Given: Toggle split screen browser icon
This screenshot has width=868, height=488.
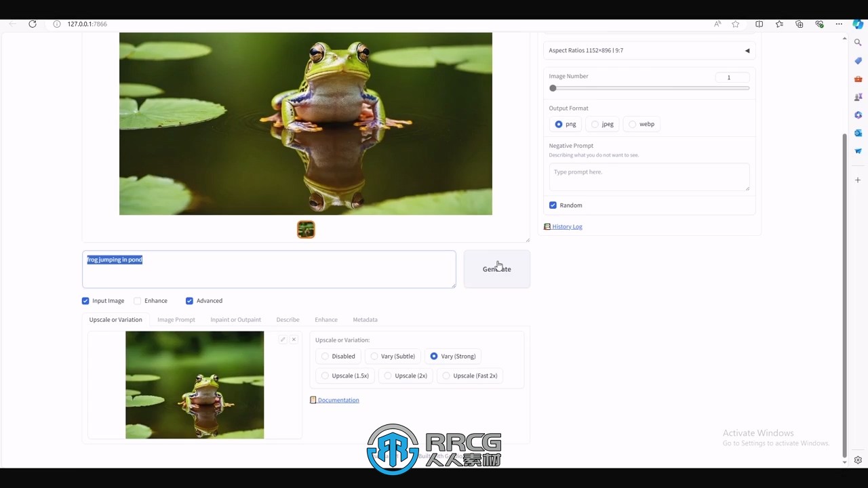Looking at the screenshot, I should tap(759, 24).
